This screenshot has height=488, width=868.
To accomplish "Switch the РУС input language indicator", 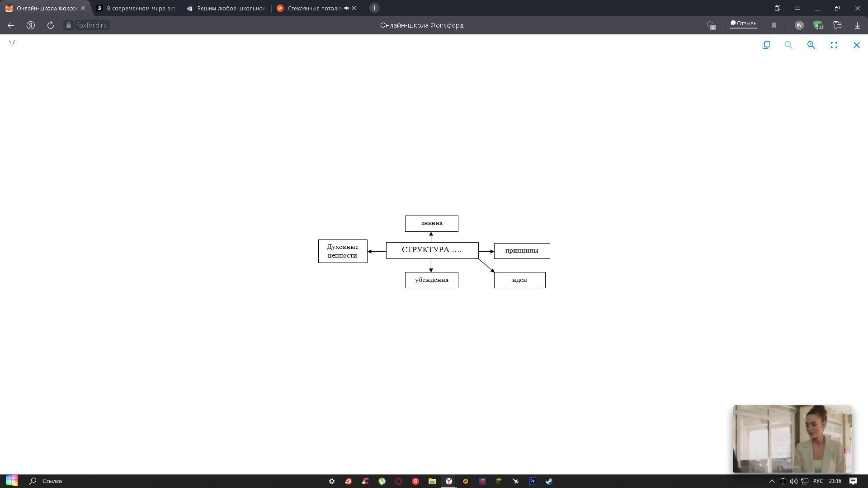I will (818, 481).
